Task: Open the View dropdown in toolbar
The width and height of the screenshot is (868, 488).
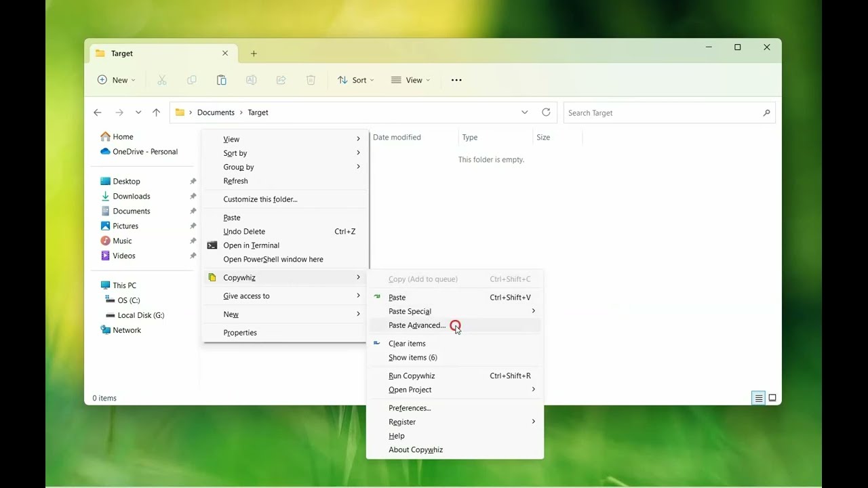Action: (x=411, y=80)
